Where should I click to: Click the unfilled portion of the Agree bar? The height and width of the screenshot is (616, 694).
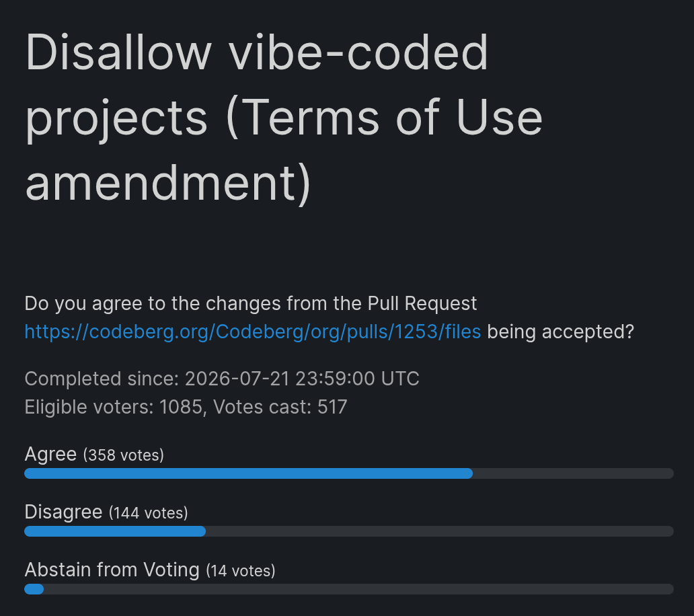573,473
